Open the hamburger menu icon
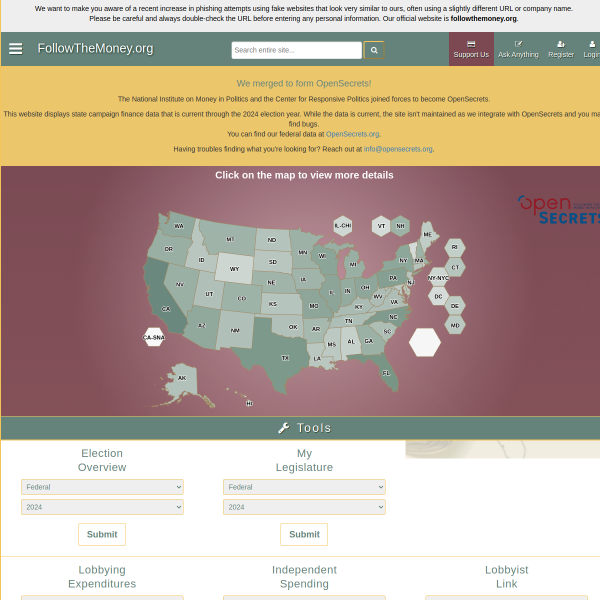 (16, 49)
